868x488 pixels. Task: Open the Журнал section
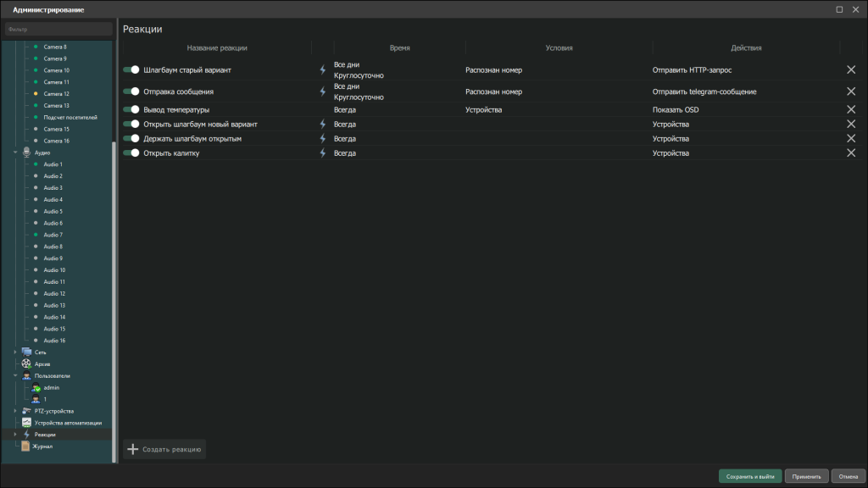pos(42,446)
